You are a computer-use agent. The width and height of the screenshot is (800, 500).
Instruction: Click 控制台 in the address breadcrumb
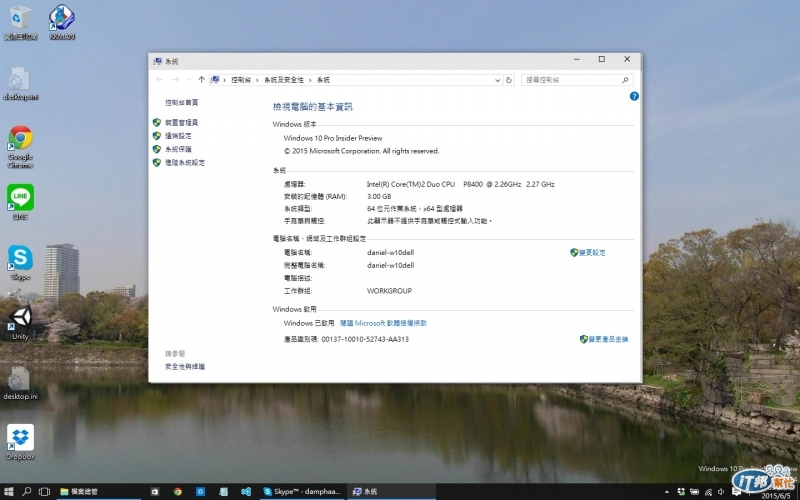point(241,80)
